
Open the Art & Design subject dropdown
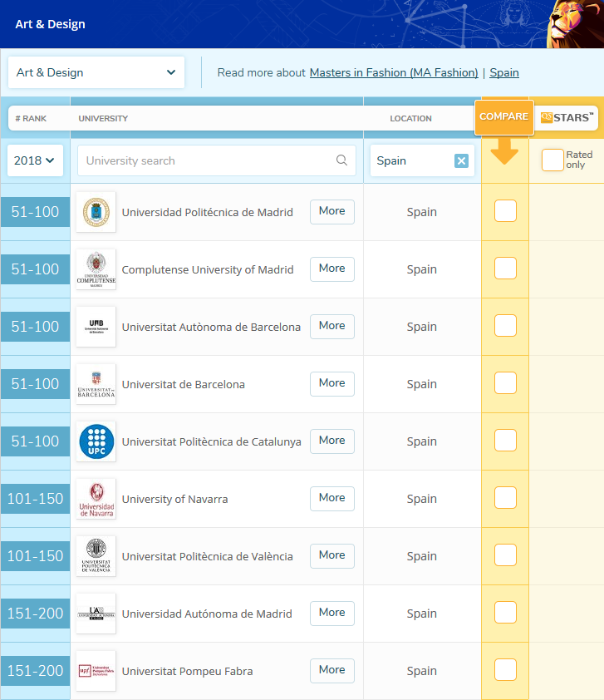click(x=96, y=72)
